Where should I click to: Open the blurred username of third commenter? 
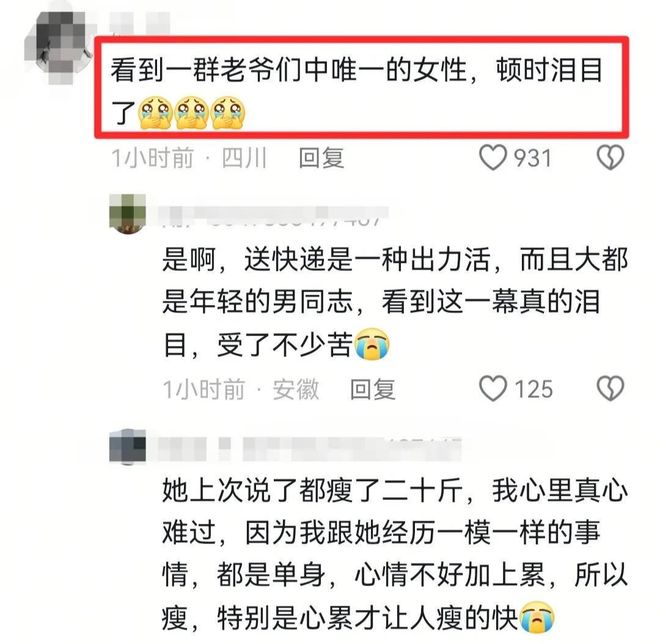[306, 449]
